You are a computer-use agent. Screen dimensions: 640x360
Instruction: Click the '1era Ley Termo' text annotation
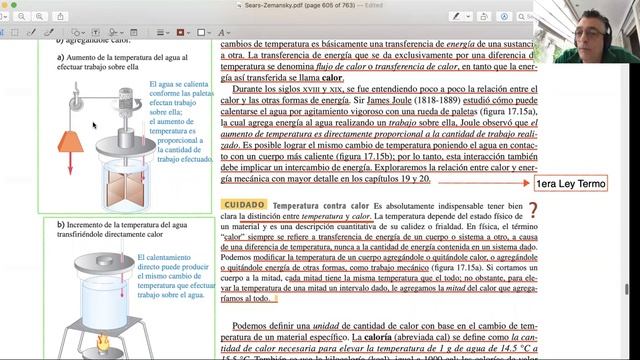point(571,184)
